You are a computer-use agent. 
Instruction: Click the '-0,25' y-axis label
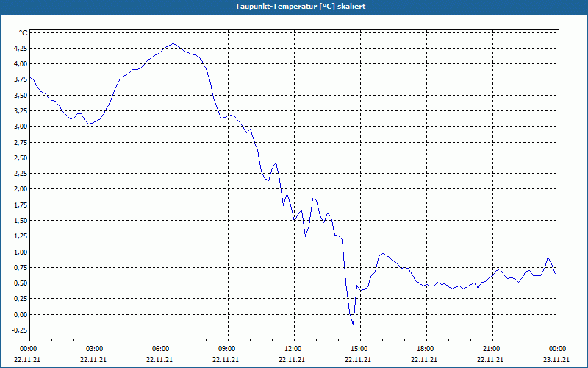pyautogui.click(x=20, y=330)
